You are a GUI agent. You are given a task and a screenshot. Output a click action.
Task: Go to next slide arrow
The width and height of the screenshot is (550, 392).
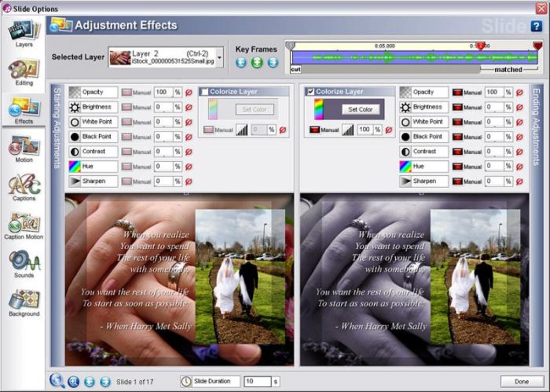pyautogui.click(x=105, y=381)
